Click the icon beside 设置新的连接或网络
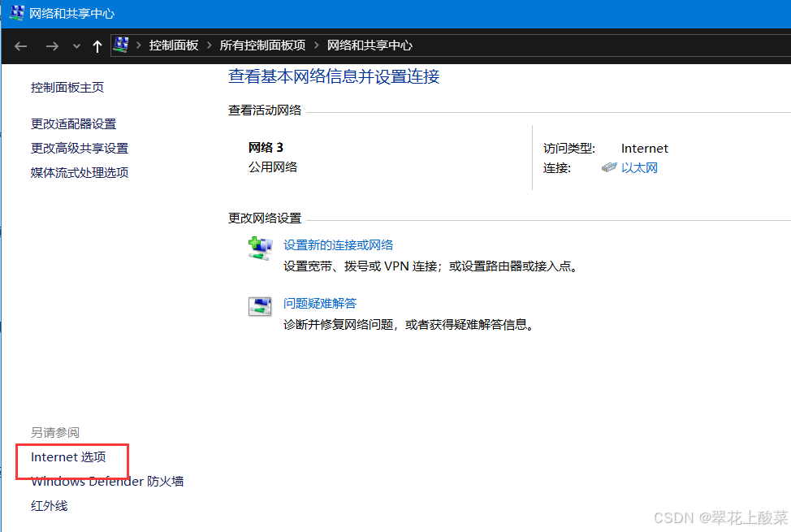 pos(260,248)
